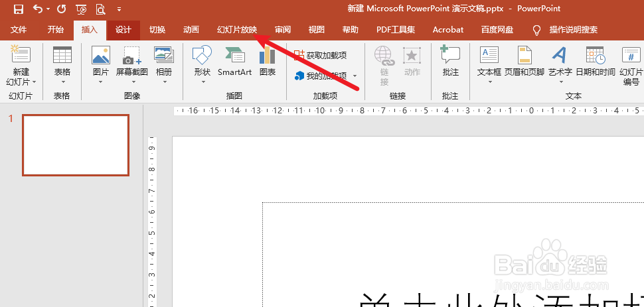Open the PDF工具集 tab

point(396,30)
